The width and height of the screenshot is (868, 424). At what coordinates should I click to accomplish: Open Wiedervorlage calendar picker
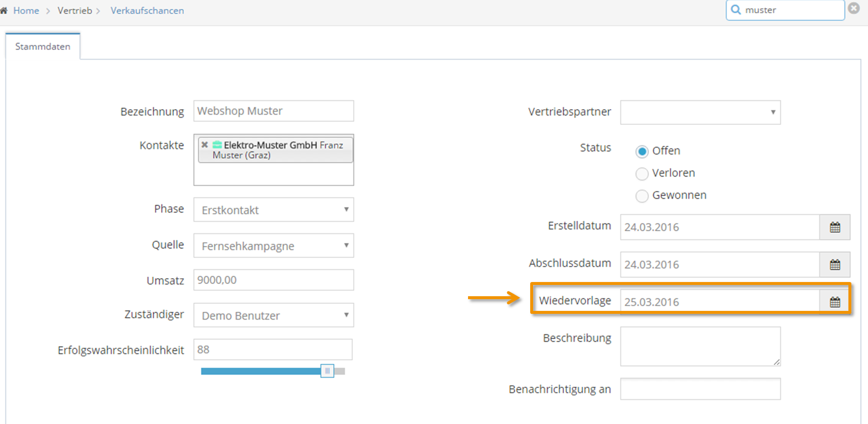pyautogui.click(x=835, y=302)
